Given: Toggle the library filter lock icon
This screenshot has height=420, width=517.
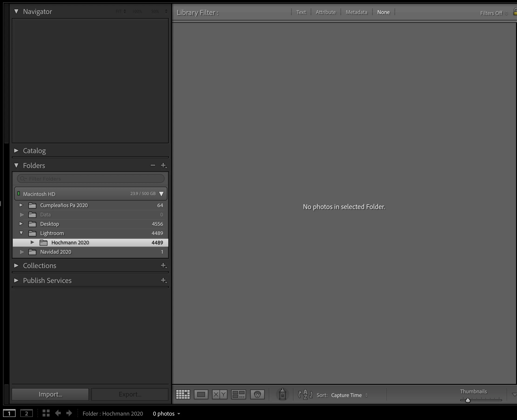Looking at the screenshot, I should [515, 12].
